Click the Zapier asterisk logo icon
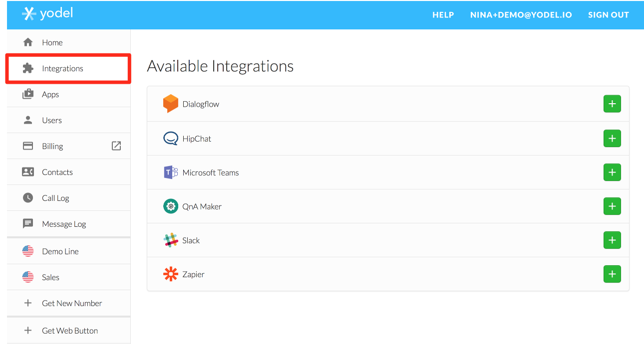The width and height of the screenshot is (644, 344). coord(171,274)
